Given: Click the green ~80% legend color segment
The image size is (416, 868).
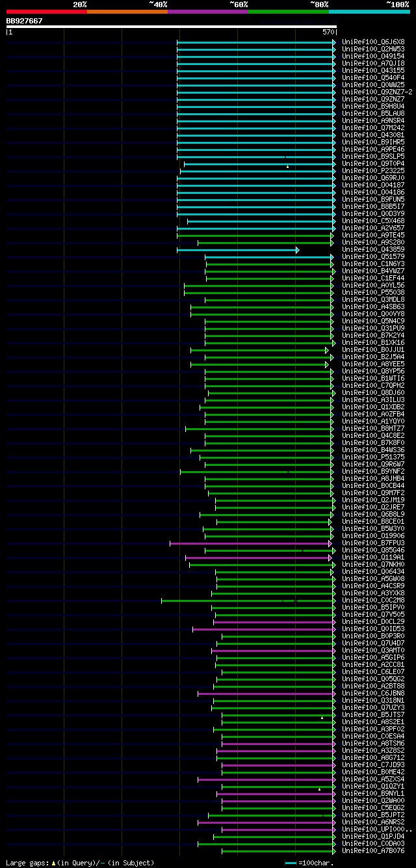Looking at the screenshot, I should 288,12.
